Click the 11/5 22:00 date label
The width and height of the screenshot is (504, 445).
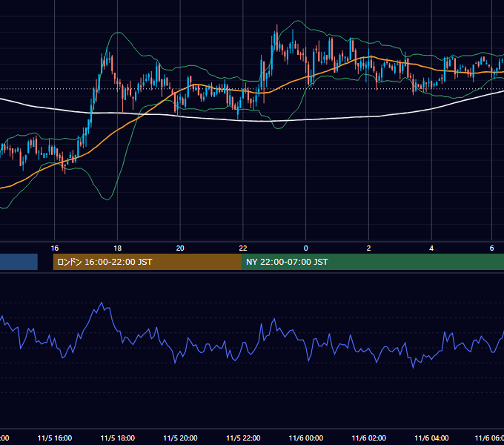tap(243, 438)
